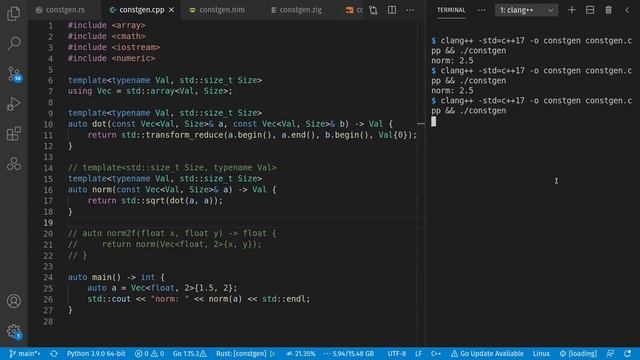Open the Source Control view
The width and height of the screenshot is (640, 360).
[13, 74]
